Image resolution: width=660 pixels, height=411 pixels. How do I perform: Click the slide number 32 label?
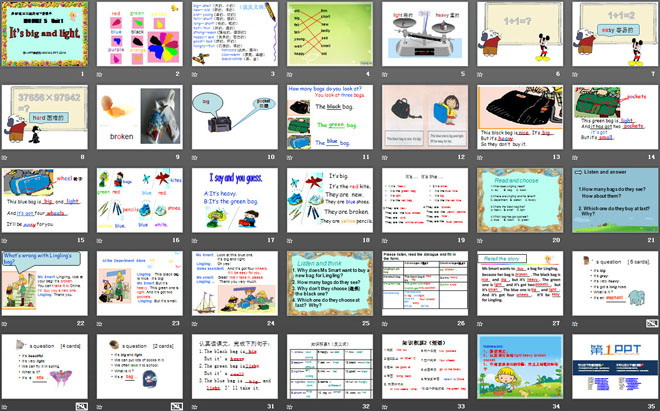(x=366, y=406)
